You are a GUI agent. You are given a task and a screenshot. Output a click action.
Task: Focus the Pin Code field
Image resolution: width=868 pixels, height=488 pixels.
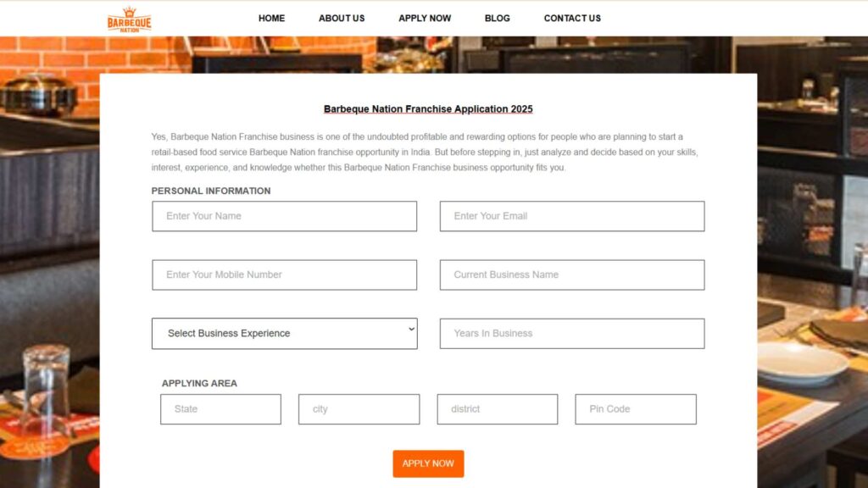click(x=635, y=409)
